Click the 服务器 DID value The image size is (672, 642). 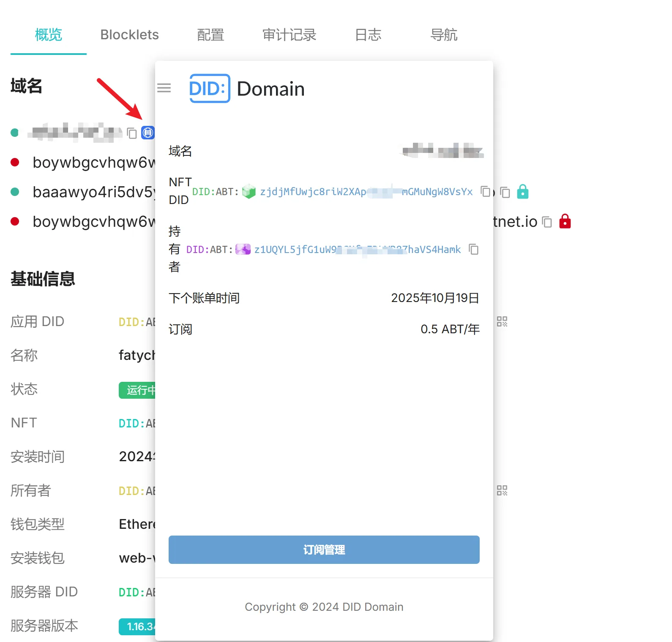pos(137,593)
